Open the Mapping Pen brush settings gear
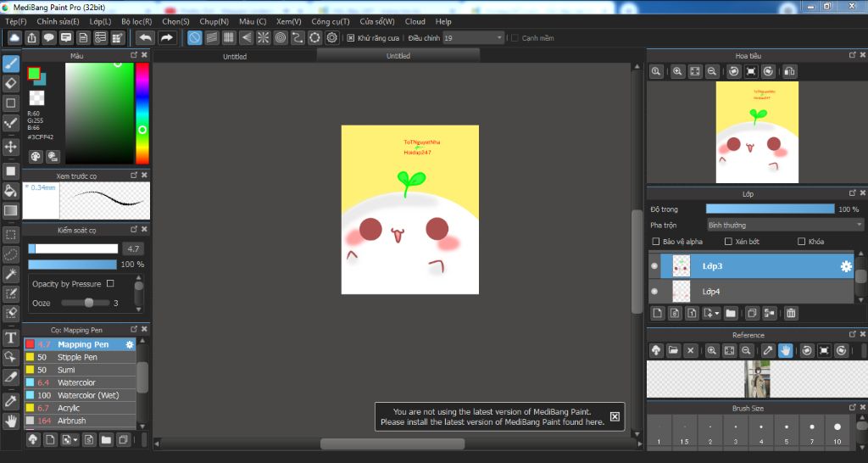This screenshot has width=868, height=463. point(130,344)
